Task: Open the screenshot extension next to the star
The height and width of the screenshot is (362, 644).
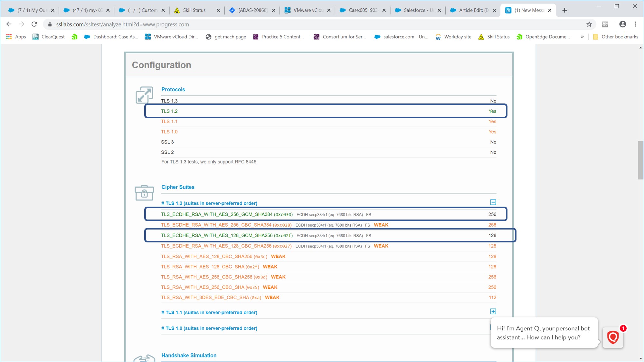Action: (x=605, y=24)
